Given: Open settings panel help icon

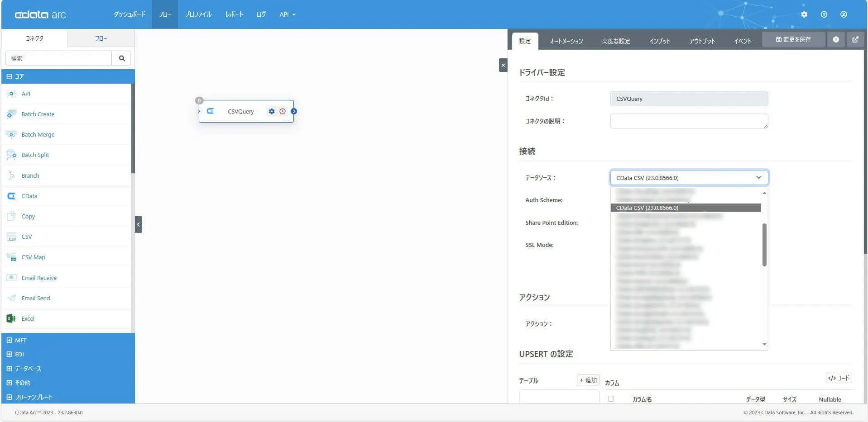Looking at the screenshot, I should (836, 40).
